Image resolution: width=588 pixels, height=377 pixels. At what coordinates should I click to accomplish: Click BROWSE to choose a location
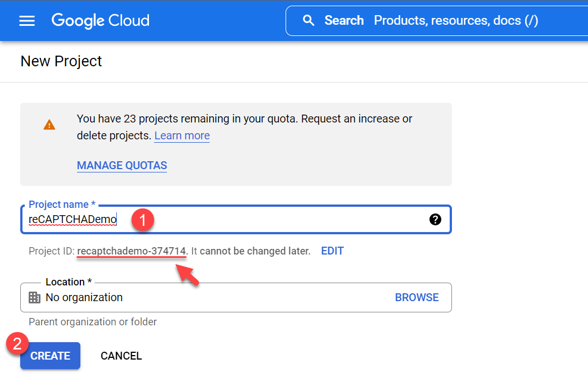(x=417, y=297)
